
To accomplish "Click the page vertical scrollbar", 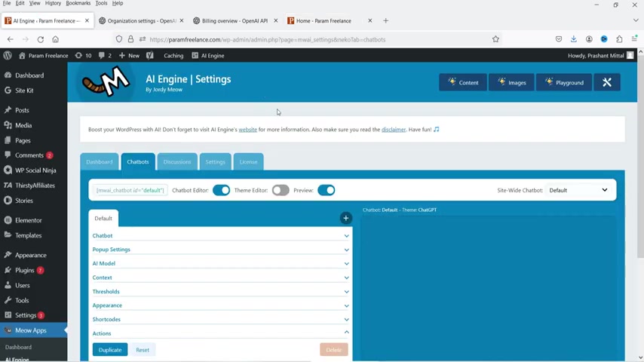I will click(x=641, y=156).
